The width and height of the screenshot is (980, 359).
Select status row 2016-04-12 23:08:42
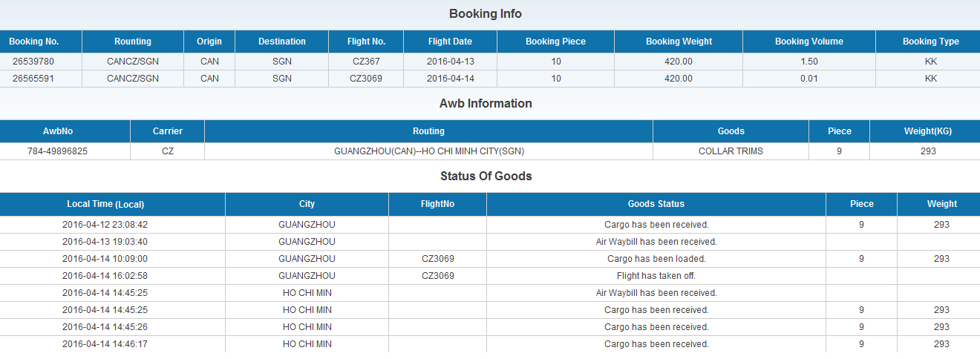click(105, 225)
